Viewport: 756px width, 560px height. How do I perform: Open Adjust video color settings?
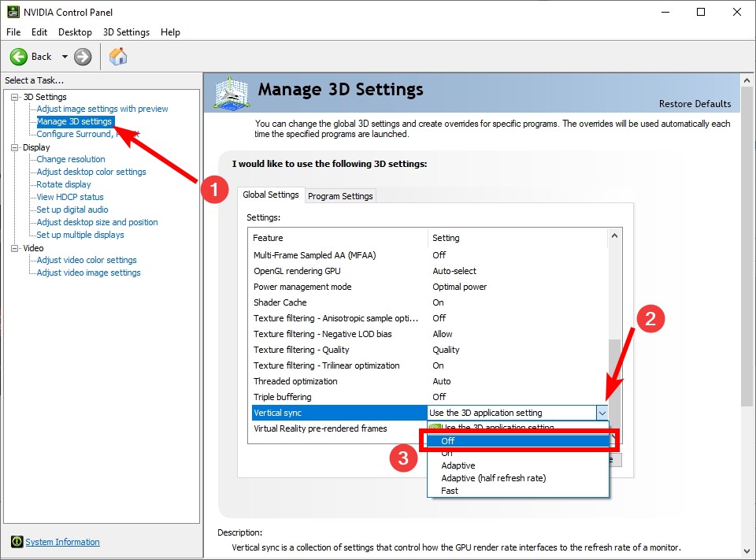[87, 260]
